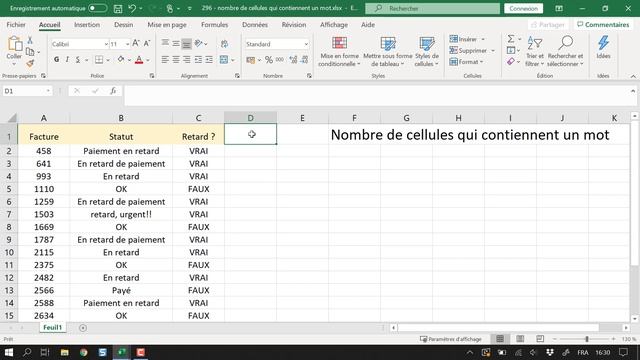Click Decrease Decimal icon
This screenshot has width=640, height=360.
click(304, 60)
